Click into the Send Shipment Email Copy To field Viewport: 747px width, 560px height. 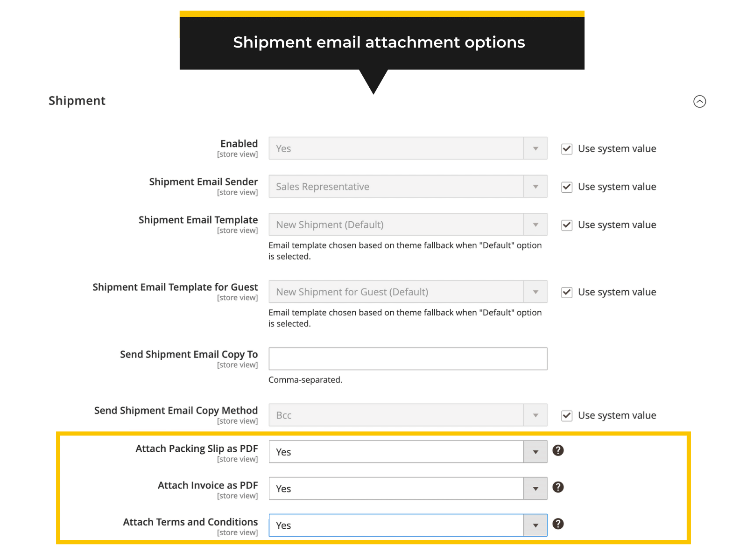click(407, 358)
